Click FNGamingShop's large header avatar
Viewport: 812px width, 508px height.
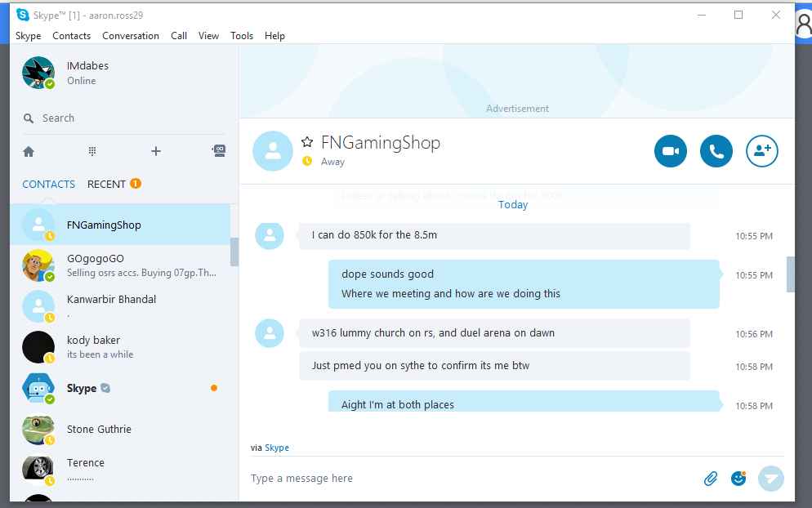click(272, 151)
